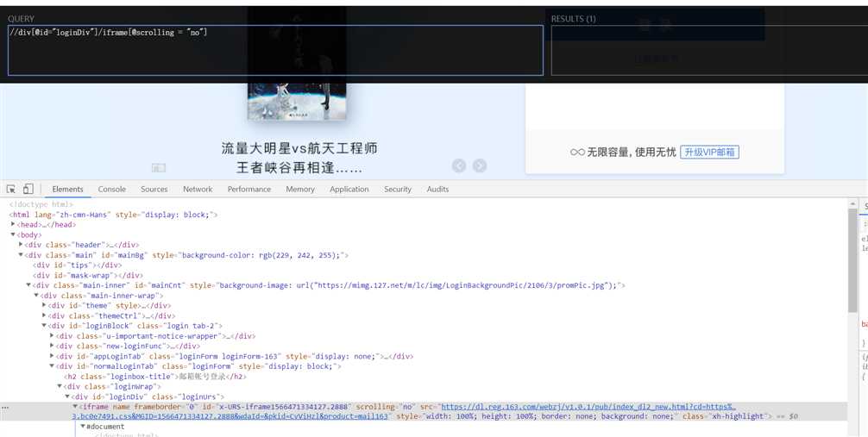This screenshot has height=437, width=868.
Task: Go to next banner slide arrow
Action: coord(480,165)
